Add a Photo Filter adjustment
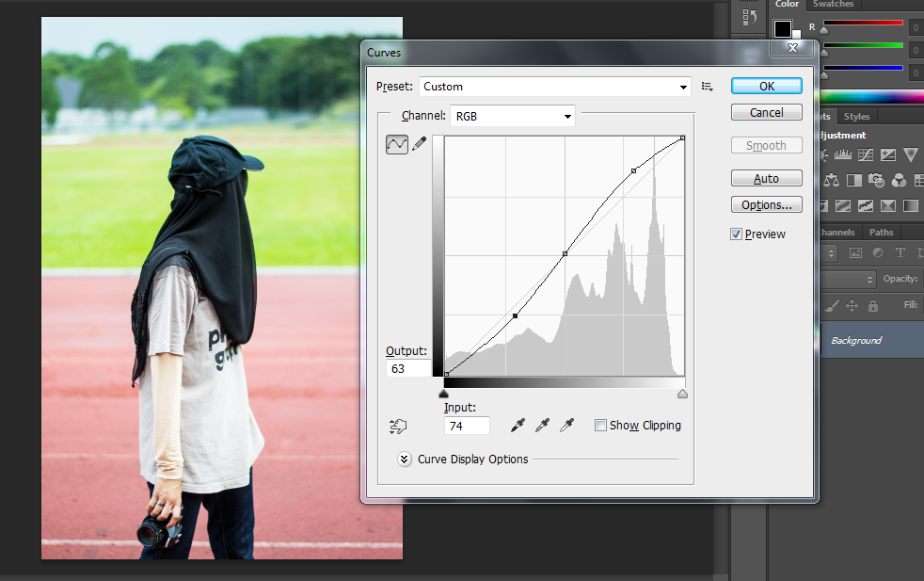The width and height of the screenshot is (924, 581). (876, 180)
